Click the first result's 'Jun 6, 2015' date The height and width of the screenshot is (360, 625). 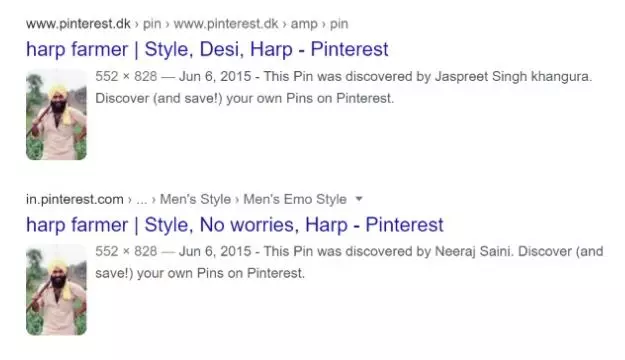click(215, 76)
